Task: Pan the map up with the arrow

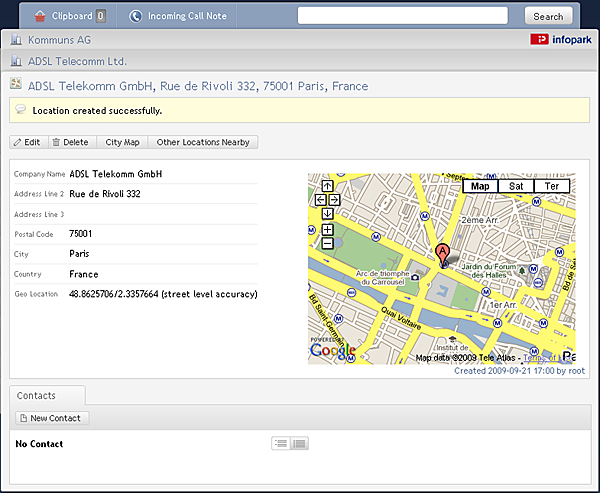Action: [x=327, y=186]
